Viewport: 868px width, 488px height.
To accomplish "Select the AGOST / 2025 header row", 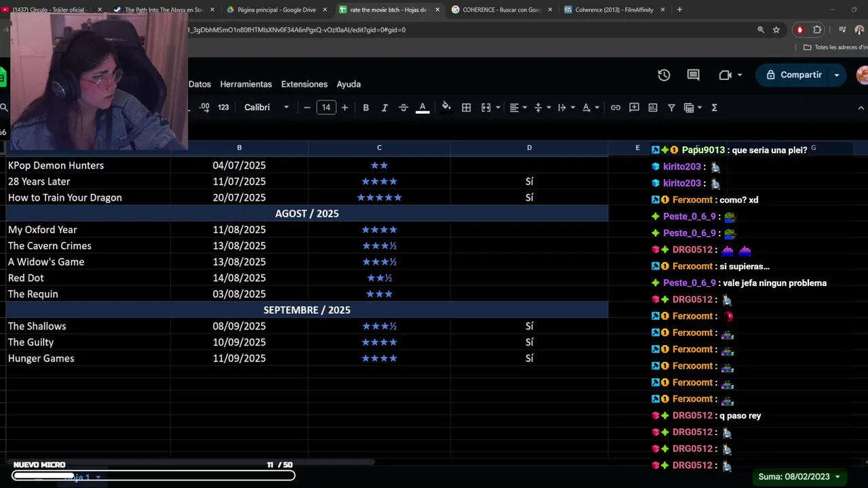I will pos(307,213).
